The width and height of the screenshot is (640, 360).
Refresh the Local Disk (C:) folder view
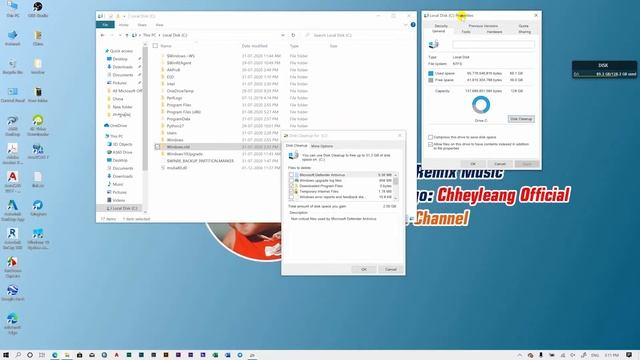293,36
